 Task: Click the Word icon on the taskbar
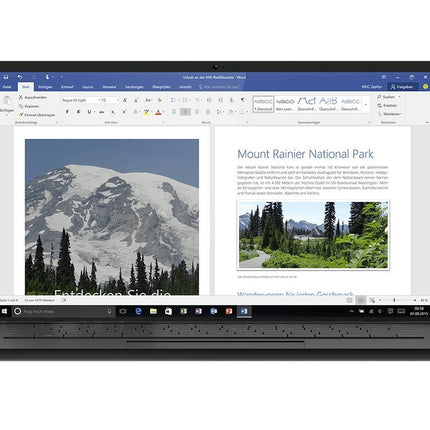tap(244, 311)
